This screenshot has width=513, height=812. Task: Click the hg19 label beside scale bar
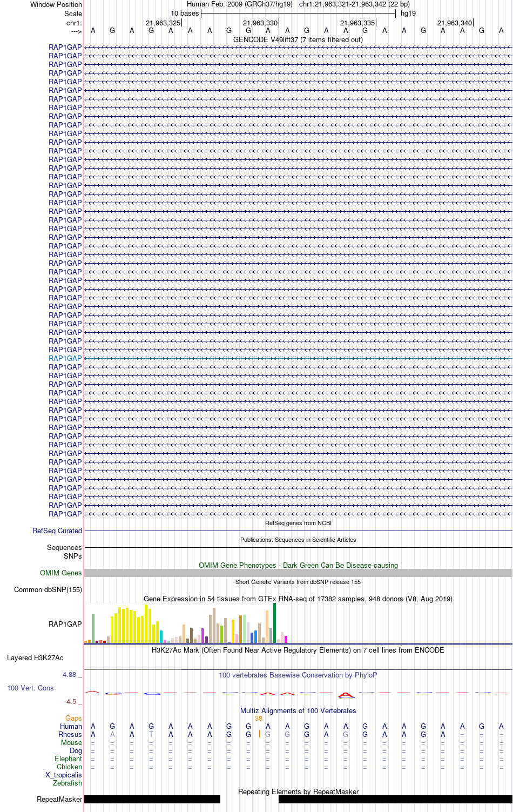408,14
